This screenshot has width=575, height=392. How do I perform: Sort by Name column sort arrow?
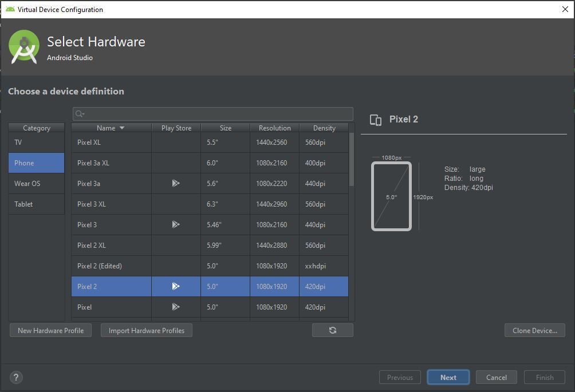pos(122,128)
